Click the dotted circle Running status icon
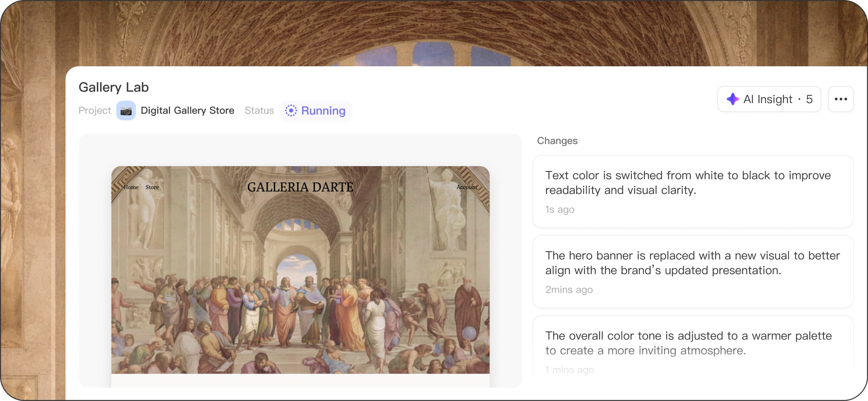 pyautogui.click(x=291, y=111)
